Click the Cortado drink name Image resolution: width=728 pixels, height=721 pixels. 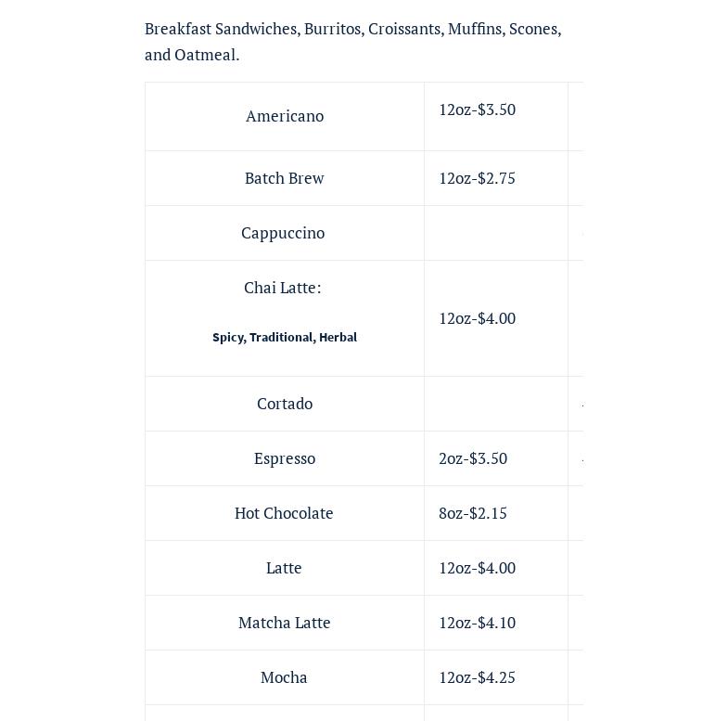pyautogui.click(x=285, y=404)
